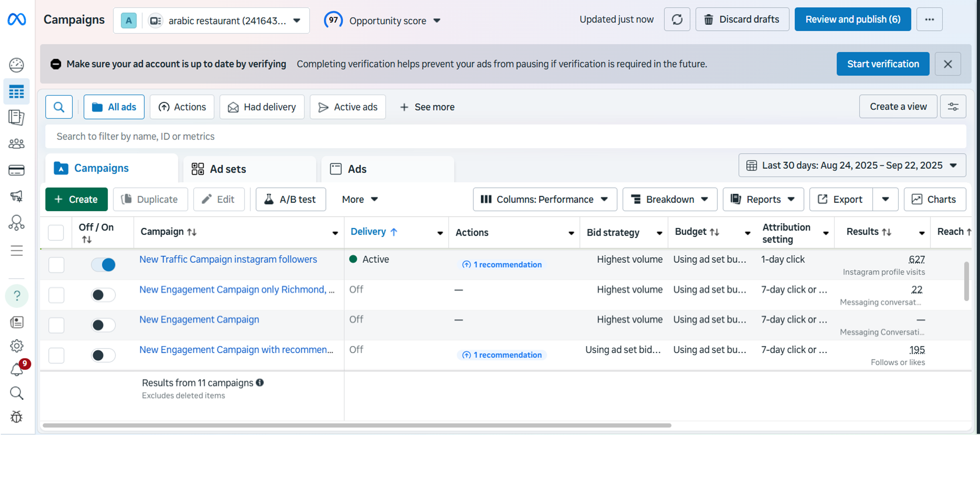Open the account overview gauge icon
The image size is (980, 479).
coord(16,65)
